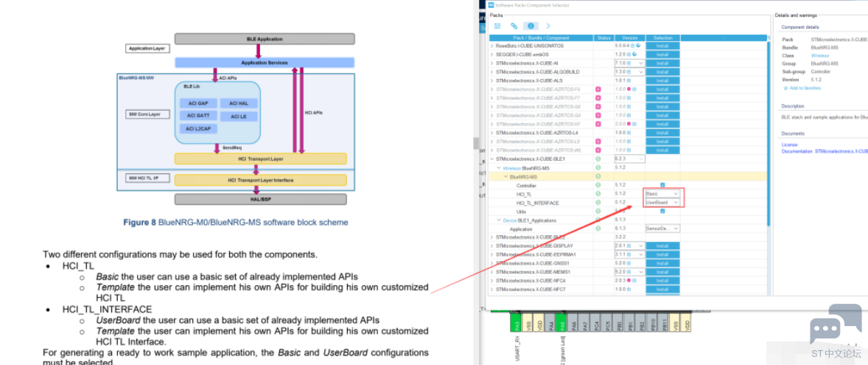Click the Sub-group value Controller in details
This screenshot has height=365, width=868.
pyautogui.click(x=821, y=72)
